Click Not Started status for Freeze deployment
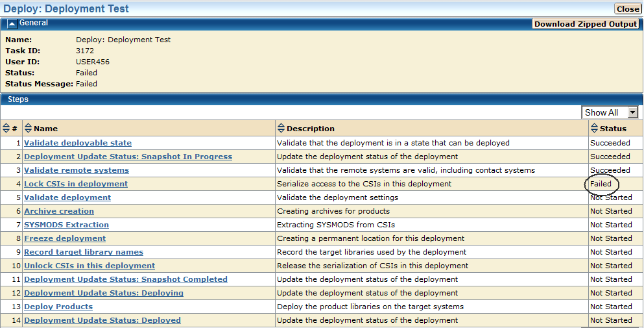Screen dimensions: 644x328 coord(611,238)
